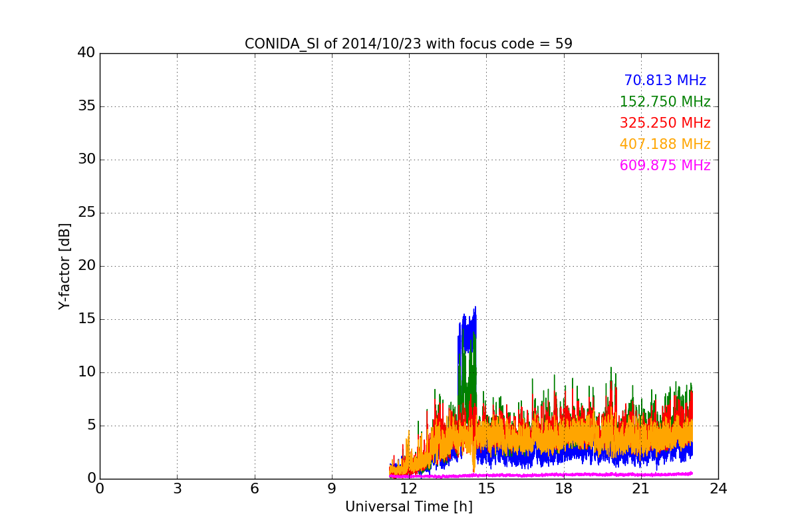Select the 152.750 MHz legend label
Viewport: 798px width, 532px height.
[x=665, y=102]
